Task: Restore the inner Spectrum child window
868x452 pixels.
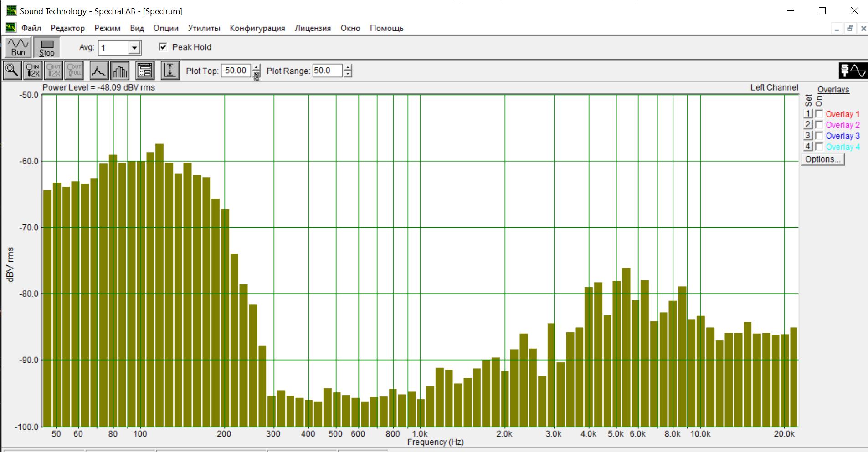Action: click(850, 29)
